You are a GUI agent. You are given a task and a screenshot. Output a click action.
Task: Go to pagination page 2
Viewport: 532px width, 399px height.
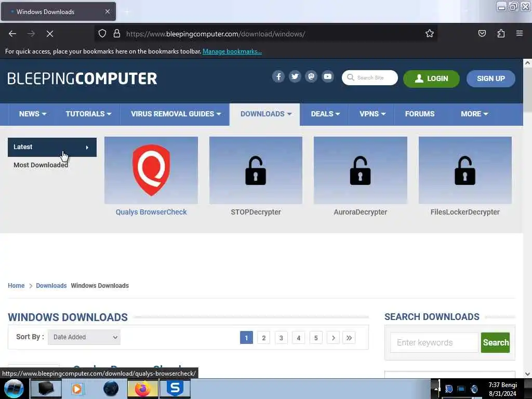tap(263, 338)
